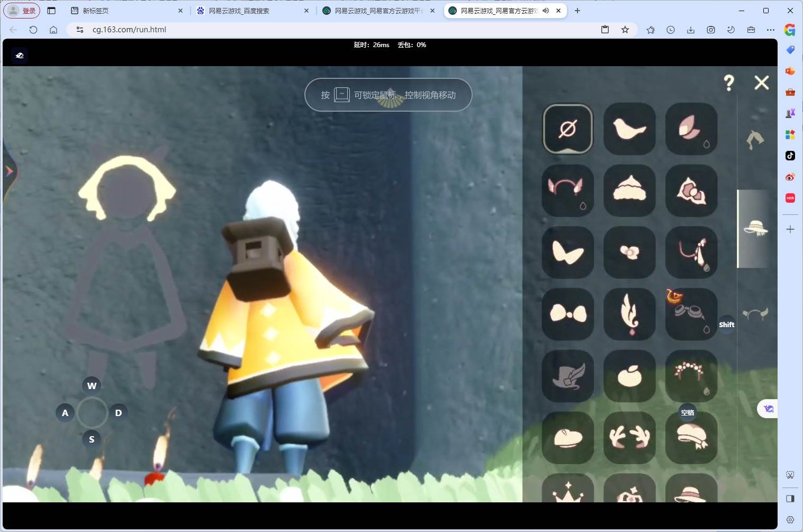The width and height of the screenshot is (803, 532).
Task: Click the W movement key
Action: 92,385
